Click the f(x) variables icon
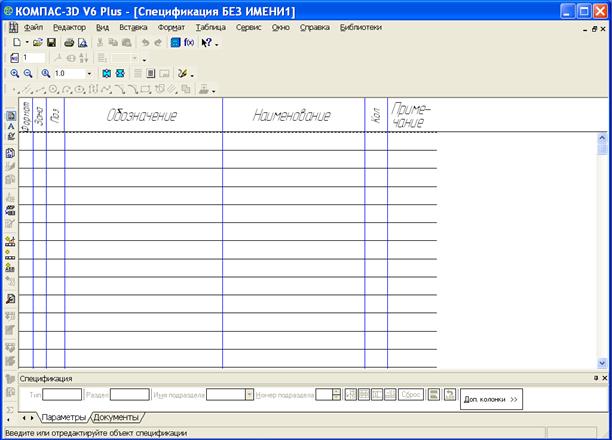This screenshot has height=440, width=612. click(x=189, y=43)
